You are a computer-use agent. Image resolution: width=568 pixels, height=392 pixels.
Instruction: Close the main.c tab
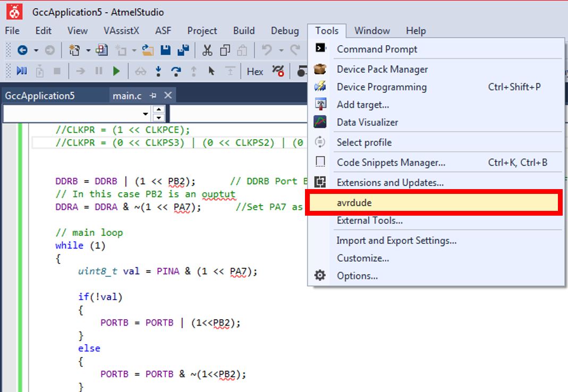click(168, 95)
